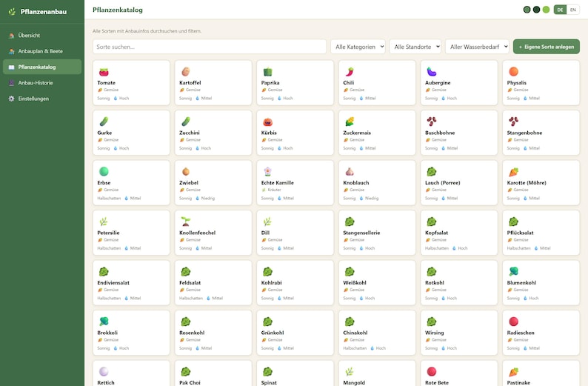Click the Radieschen red radish icon
Viewport: 588px width, 386px height.
coord(513,322)
